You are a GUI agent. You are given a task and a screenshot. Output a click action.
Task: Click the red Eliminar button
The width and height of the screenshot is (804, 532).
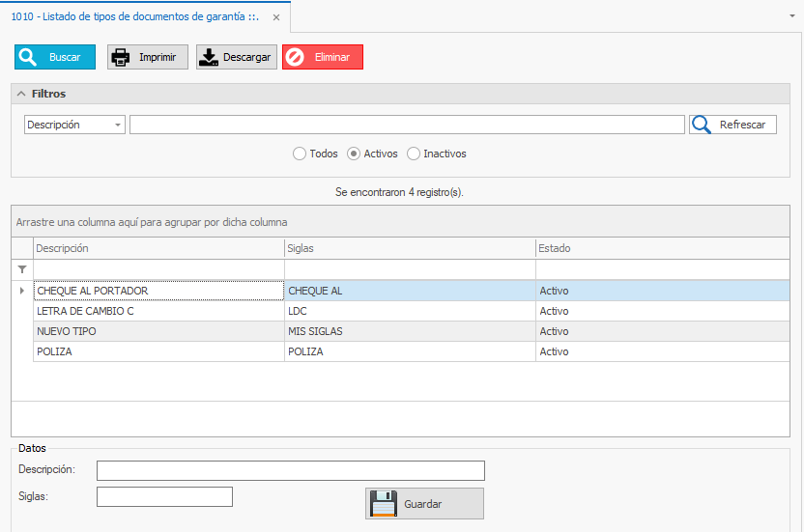(323, 57)
